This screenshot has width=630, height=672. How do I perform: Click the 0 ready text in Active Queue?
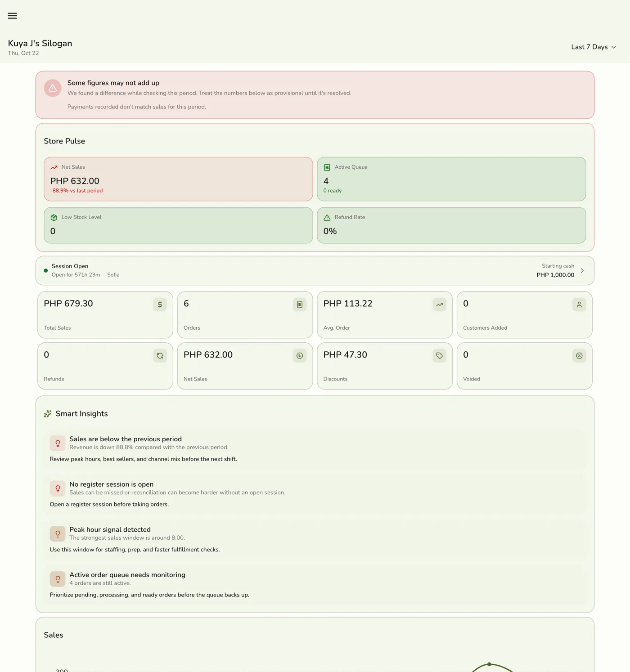(333, 191)
